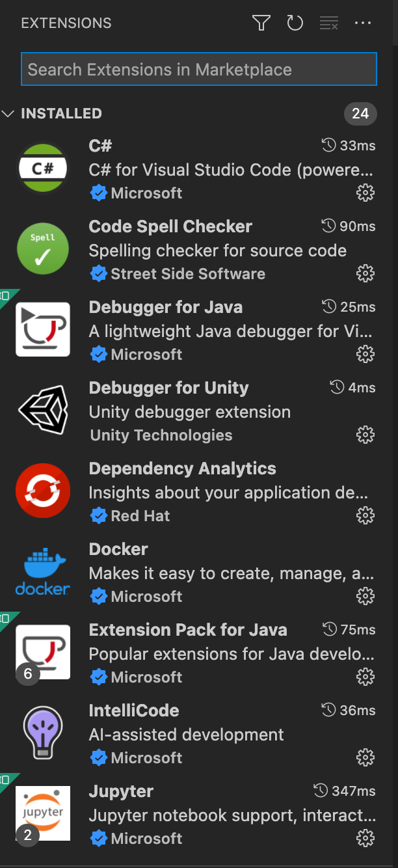Screen dimensions: 398x868
Task: Select the Code Spell Checker title
Action: pos(170,226)
